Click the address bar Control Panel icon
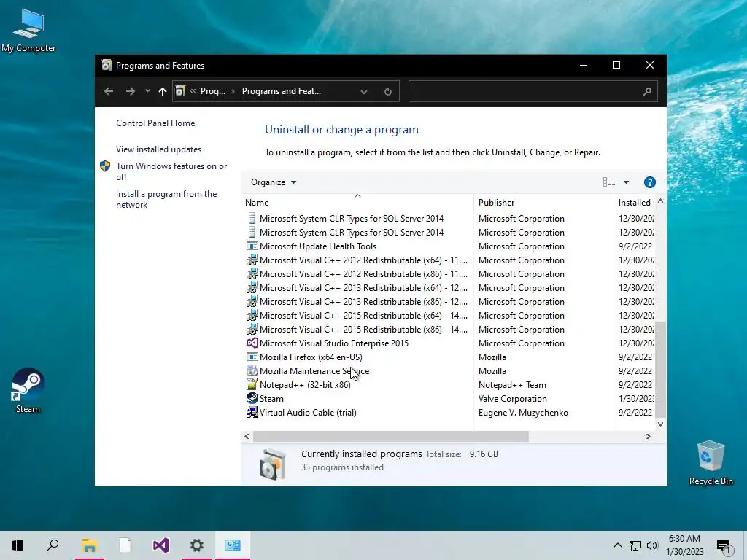747x560 pixels. pyautogui.click(x=180, y=91)
